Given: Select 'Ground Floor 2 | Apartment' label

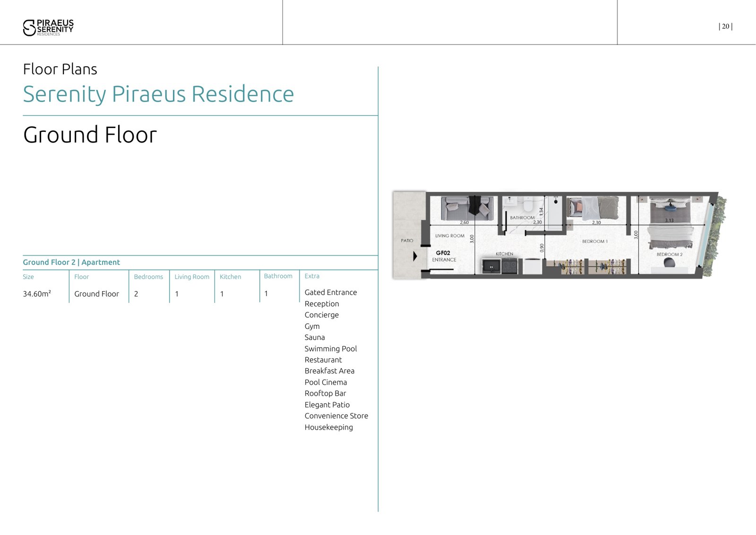Looking at the screenshot, I should [71, 262].
